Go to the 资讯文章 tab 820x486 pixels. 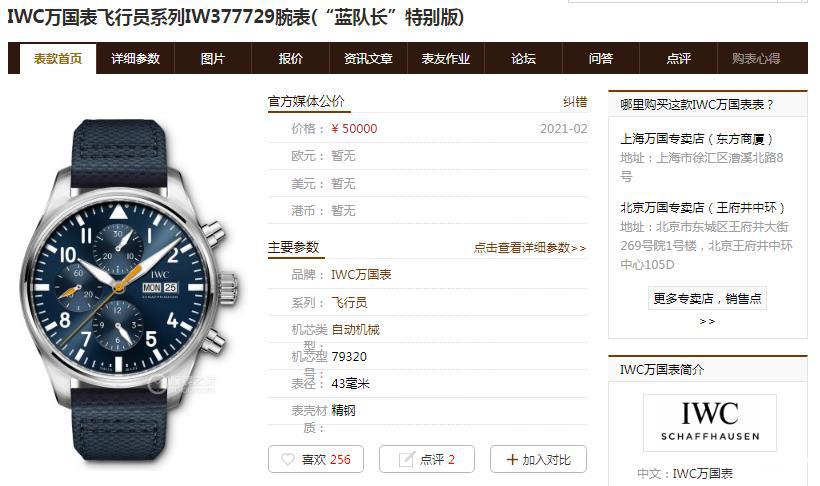point(368,59)
